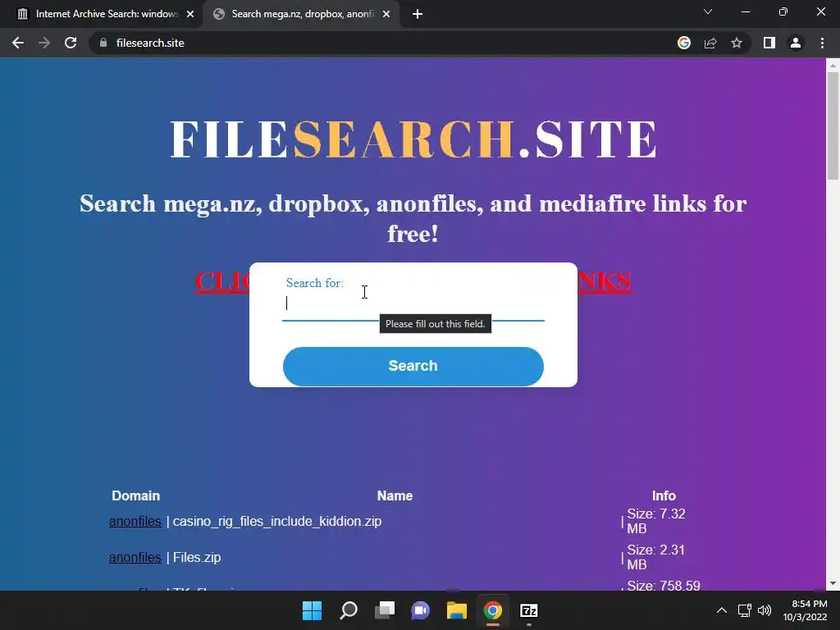Screen dimensions: 840x630
Task: Open the network tray icon
Action: [x=744, y=610]
